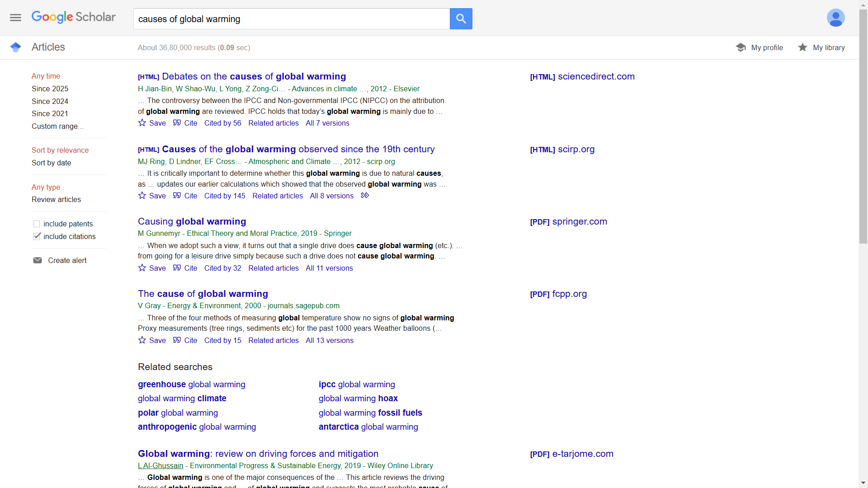Open the greenhouse global warming related search
The width and height of the screenshot is (868, 488).
coord(191,384)
